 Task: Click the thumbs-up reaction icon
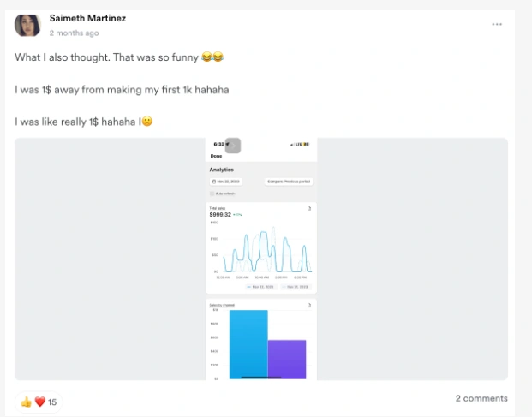(x=26, y=402)
